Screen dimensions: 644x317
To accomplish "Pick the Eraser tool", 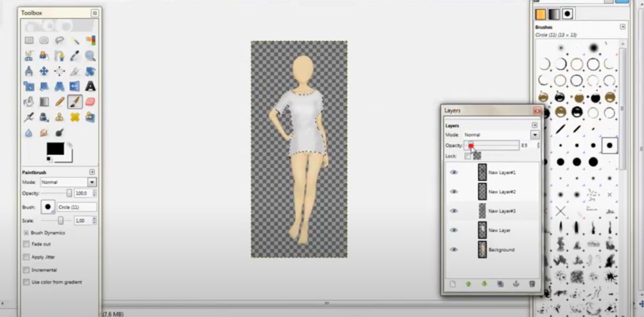I will (90, 102).
